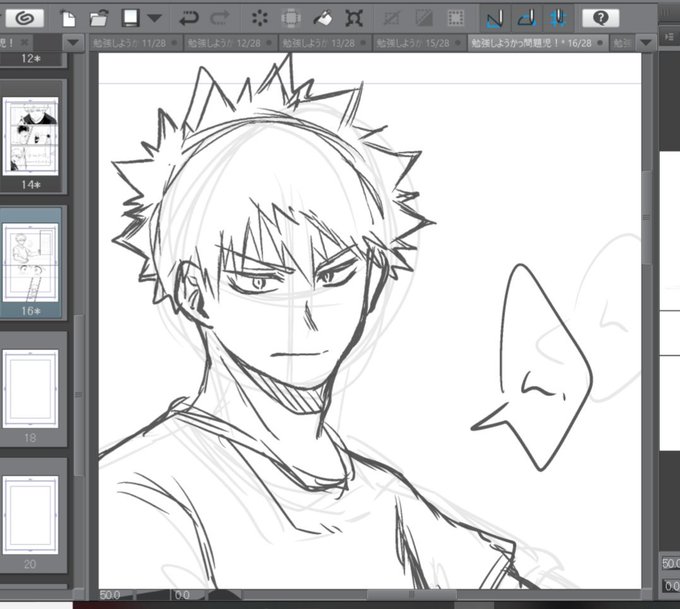Open the right panel menu icon
The height and width of the screenshot is (609, 680).
pos(669,37)
